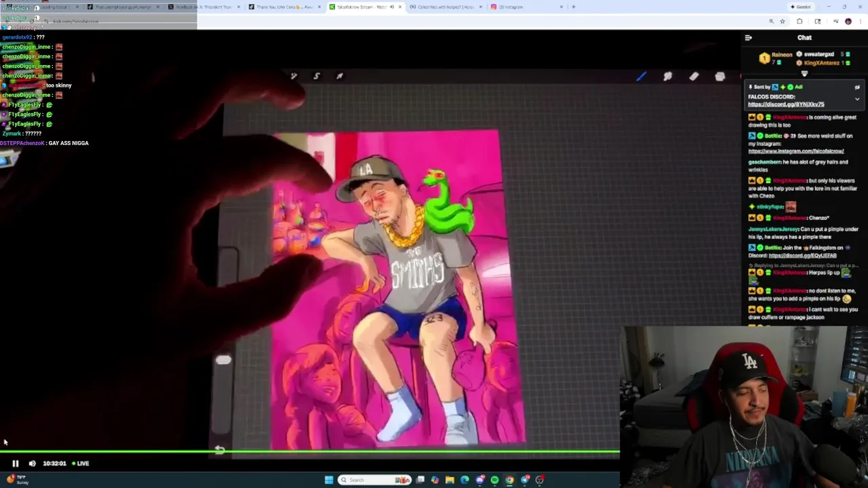Open the instagram.com/falcofalcrow link in chat
This screenshot has width=868, height=488.
pyautogui.click(x=796, y=151)
